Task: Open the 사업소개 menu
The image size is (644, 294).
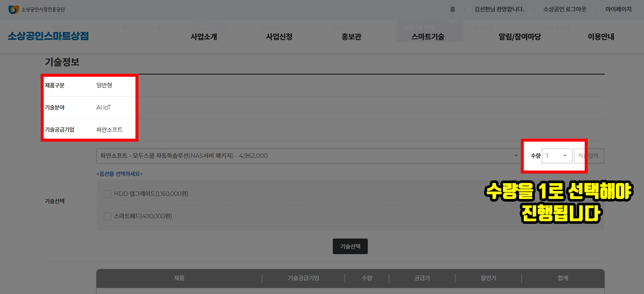Action: click(x=204, y=37)
